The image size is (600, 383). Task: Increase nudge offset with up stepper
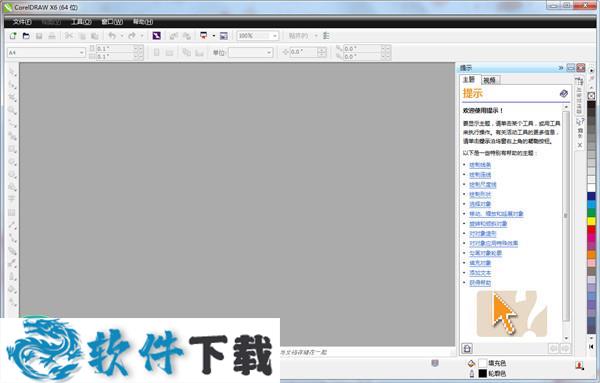[x=322, y=50]
